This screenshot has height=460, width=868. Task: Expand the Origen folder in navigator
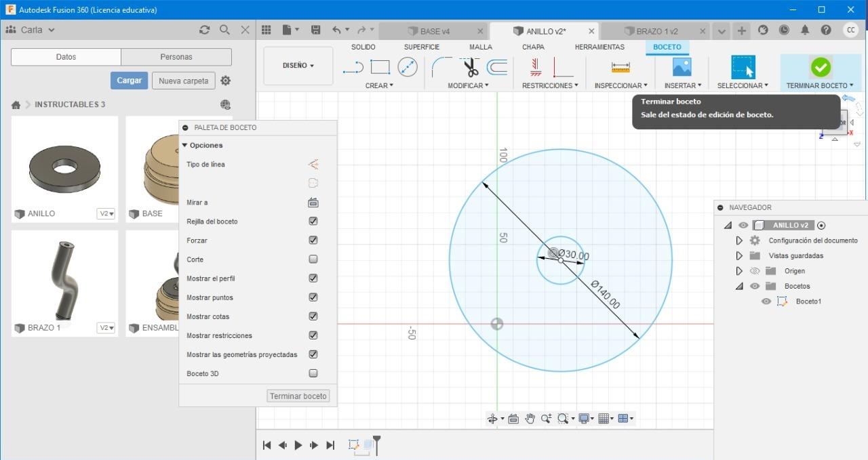point(739,271)
